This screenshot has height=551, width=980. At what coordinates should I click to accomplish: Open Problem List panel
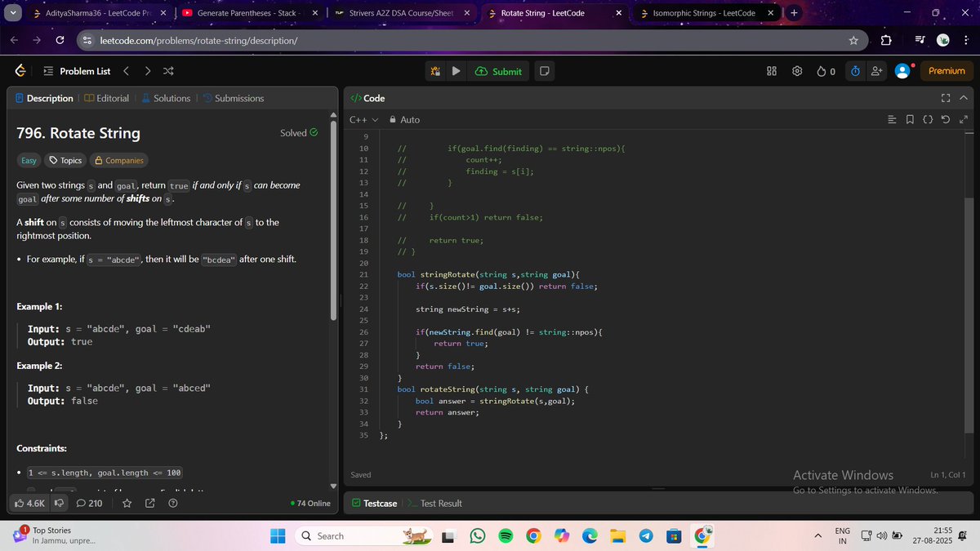tap(76, 71)
